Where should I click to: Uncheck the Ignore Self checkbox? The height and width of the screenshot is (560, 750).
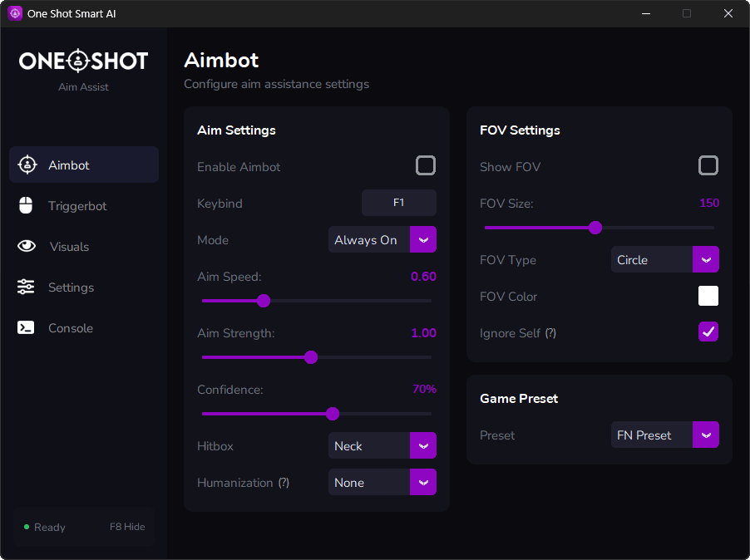pyautogui.click(x=708, y=332)
